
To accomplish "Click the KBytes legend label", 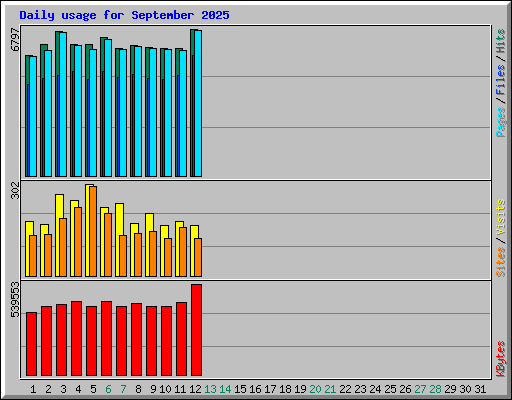I will click(x=501, y=359).
